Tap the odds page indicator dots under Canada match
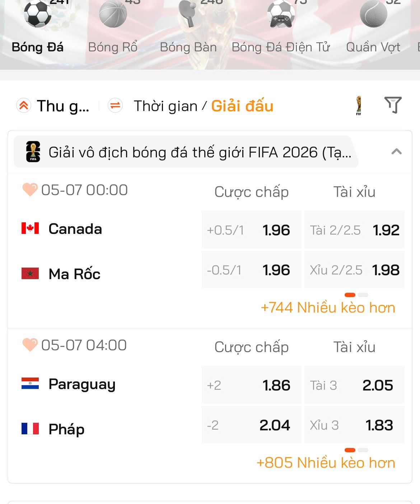The height and width of the screenshot is (504, 420). (356, 295)
